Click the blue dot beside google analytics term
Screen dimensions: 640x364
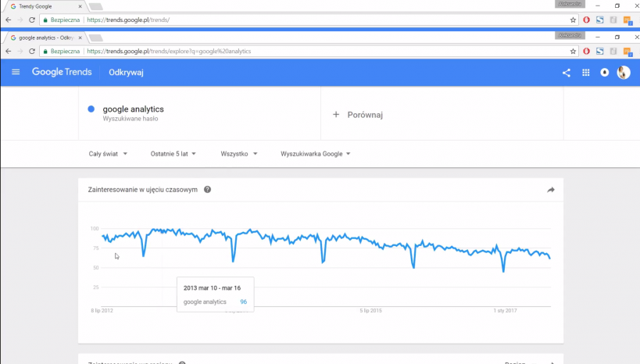(x=91, y=109)
